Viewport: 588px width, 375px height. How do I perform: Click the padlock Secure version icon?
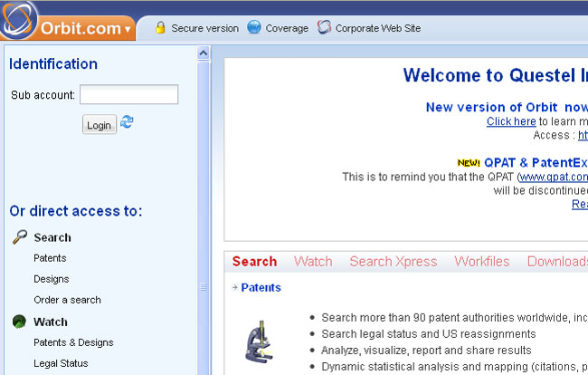click(x=160, y=28)
